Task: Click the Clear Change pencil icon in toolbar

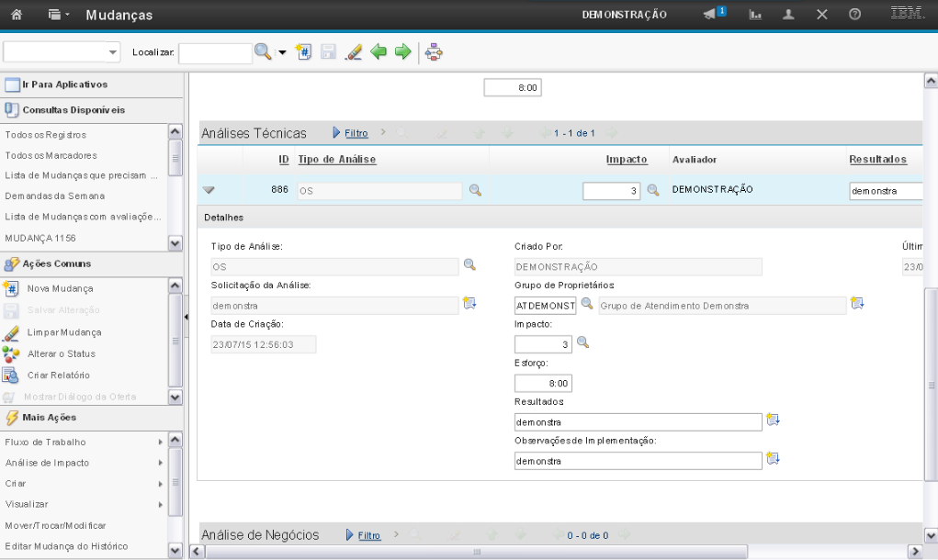Action: tap(354, 52)
